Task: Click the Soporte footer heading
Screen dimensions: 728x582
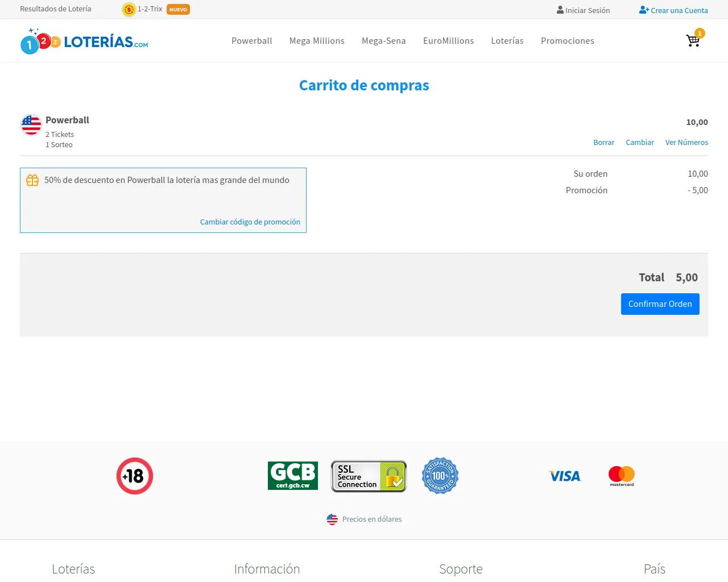Action: click(461, 569)
